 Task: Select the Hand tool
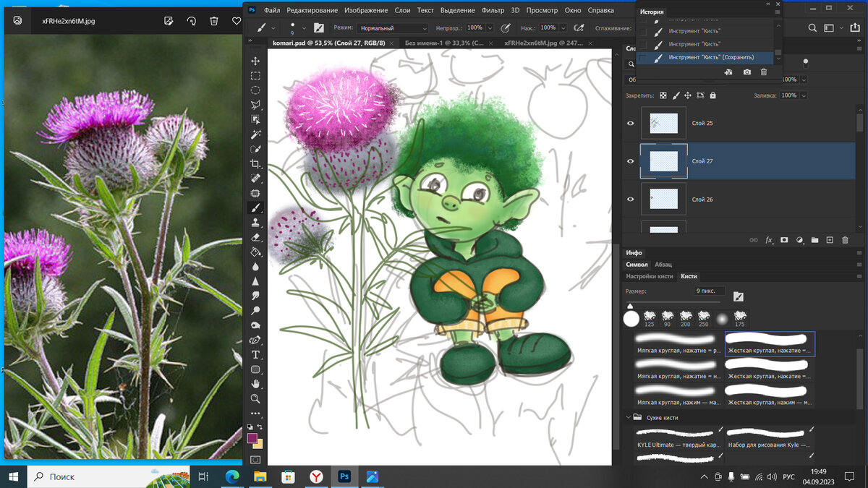(255, 384)
